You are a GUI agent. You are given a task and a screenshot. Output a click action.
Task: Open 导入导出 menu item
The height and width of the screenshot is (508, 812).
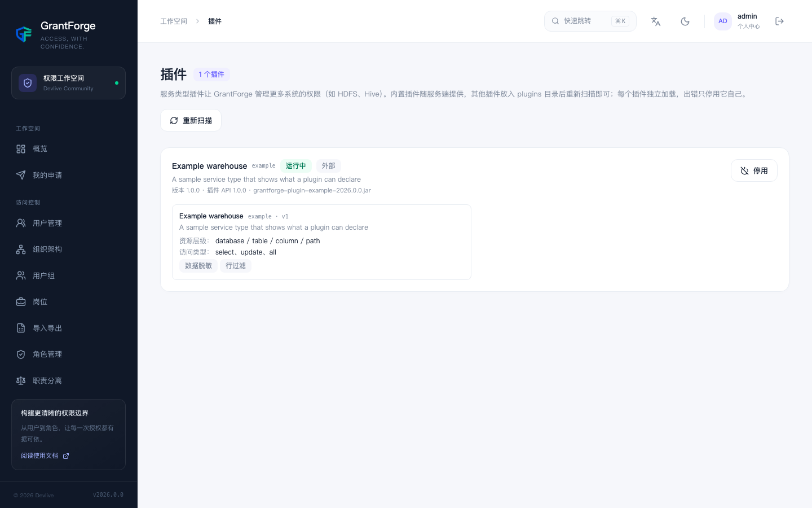(x=68, y=328)
